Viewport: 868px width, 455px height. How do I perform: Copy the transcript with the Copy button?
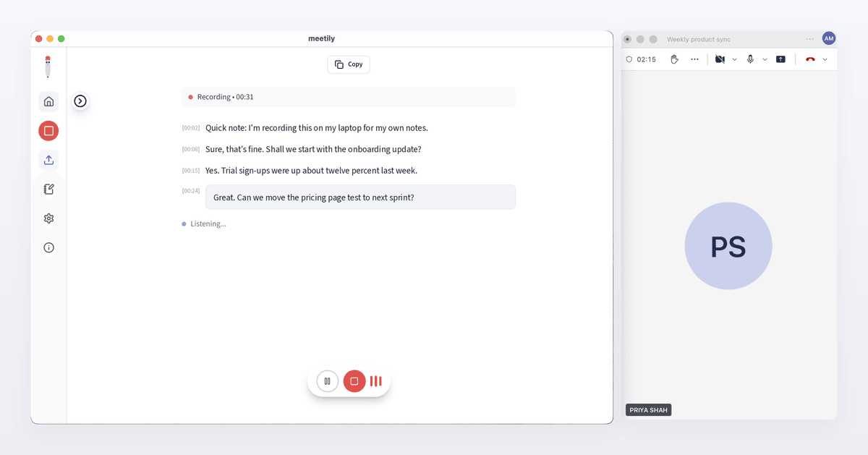point(349,64)
